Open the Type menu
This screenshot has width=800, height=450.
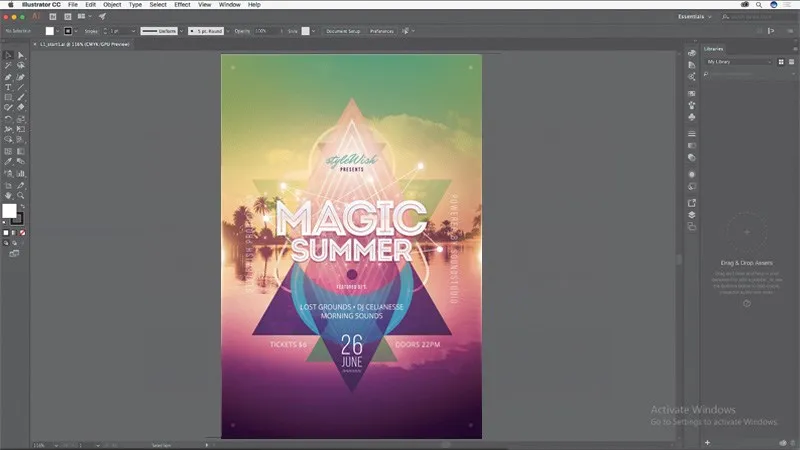pos(135,5)
